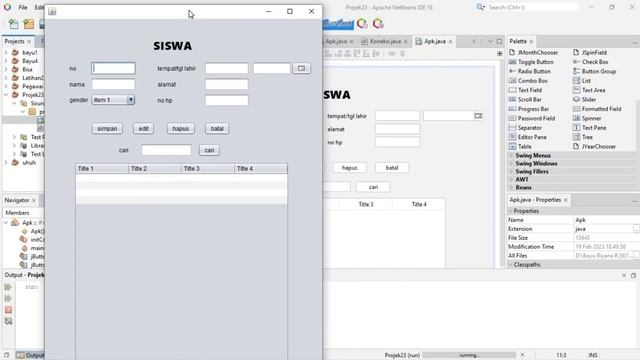Viewport: 640px width, 360px height.
Task: Expand Swing Windows palette category
Action: tap(511, 163)
